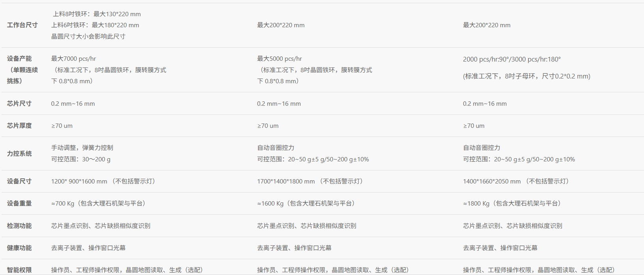Click the 智能权限 row label

[19, 270]
